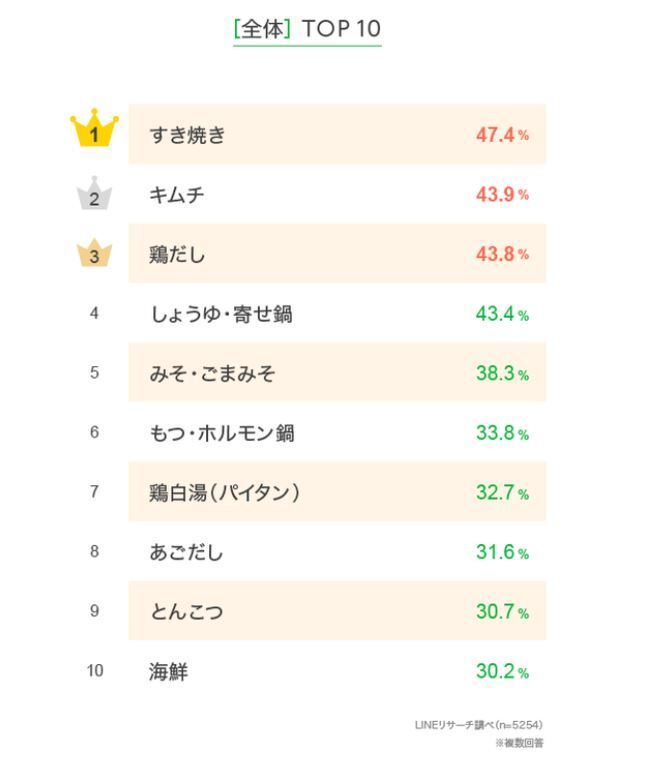Click the rank number 10
The image size is (656, 771).
click(x=94, y=671)
